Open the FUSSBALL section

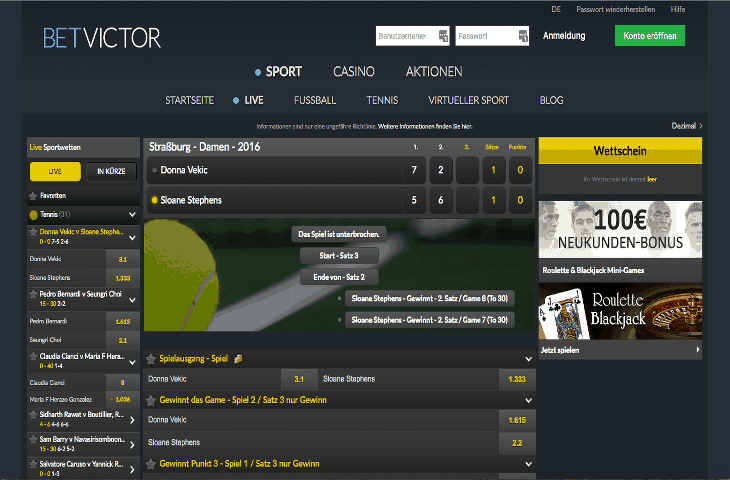(315, 101)
